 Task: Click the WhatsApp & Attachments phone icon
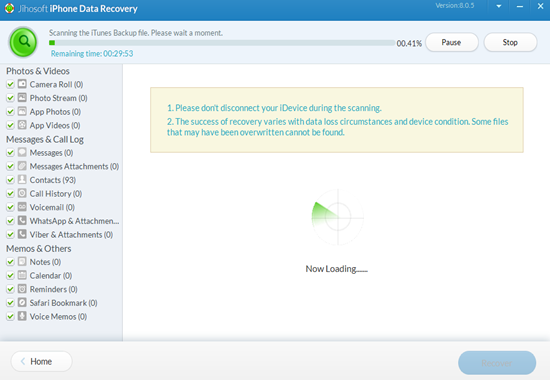[22, 220]
